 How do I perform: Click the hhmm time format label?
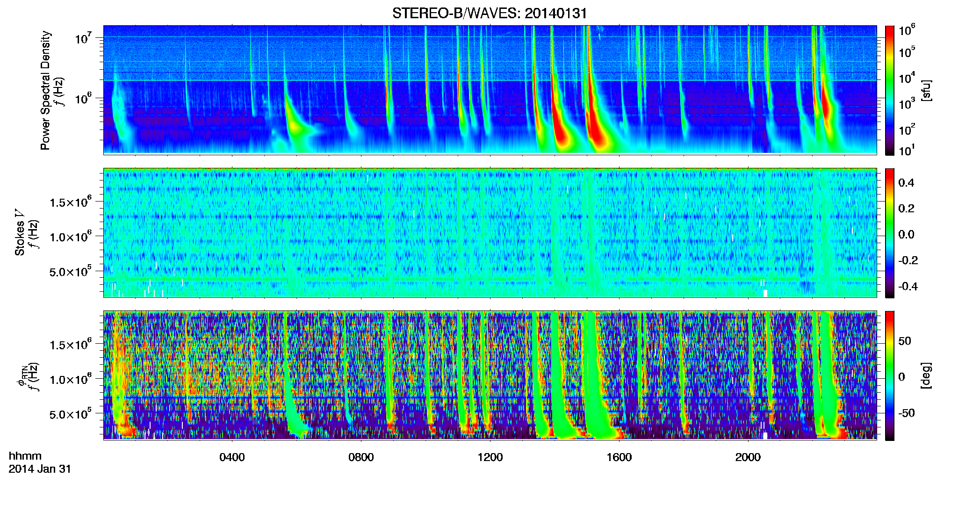[25, 456]
